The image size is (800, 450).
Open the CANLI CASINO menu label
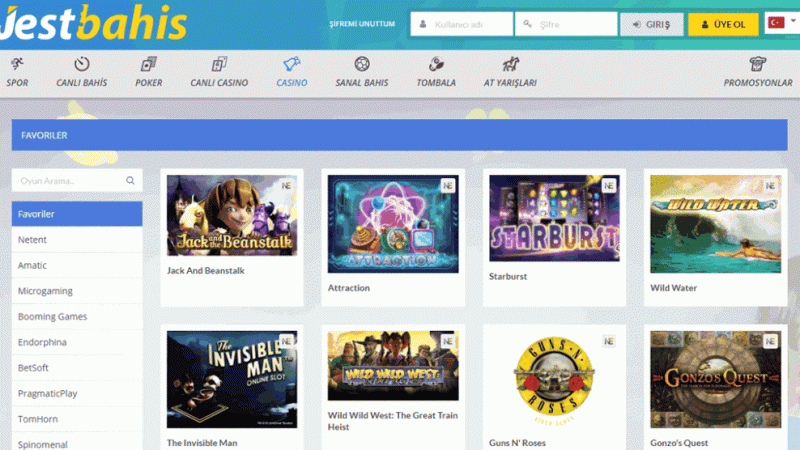click(219, 83)
